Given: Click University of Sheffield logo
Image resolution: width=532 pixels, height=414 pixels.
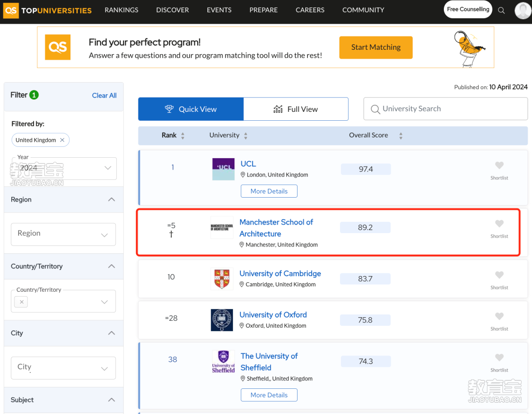Looking at the screenshot, I should pyautogui.click(x=223, y=361).
